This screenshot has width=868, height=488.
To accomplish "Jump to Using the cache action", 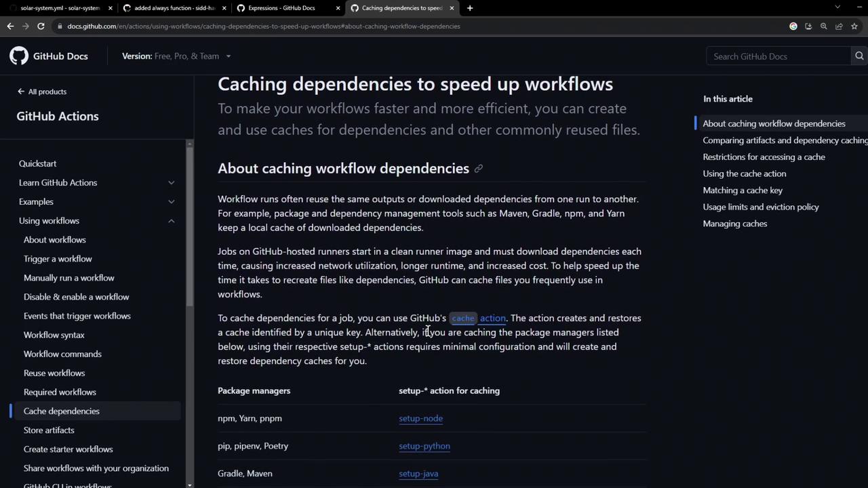I will [745, 174].
